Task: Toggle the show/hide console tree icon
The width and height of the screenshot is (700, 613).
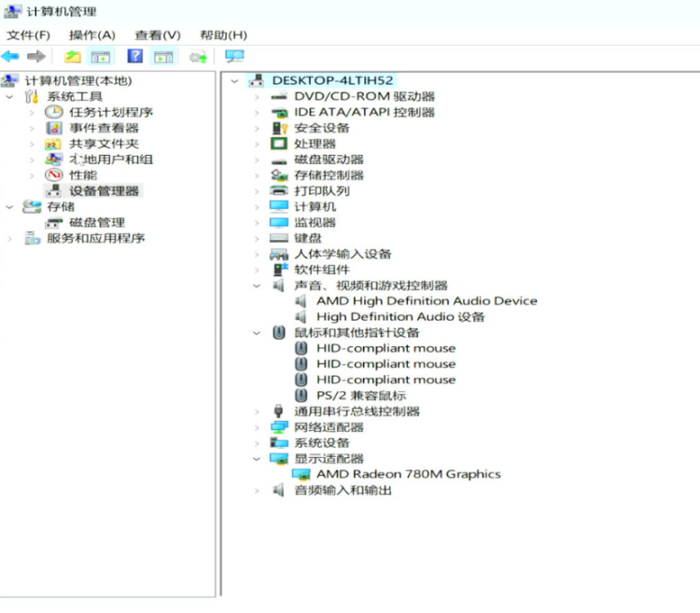Action: [x=101, y=57]
